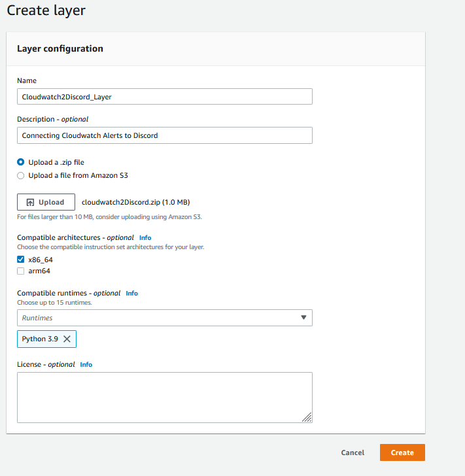This screenshot has height=476, width=465.
Task: Uncheck the x86_64 architecture checkbox
Action: (21, 260)
